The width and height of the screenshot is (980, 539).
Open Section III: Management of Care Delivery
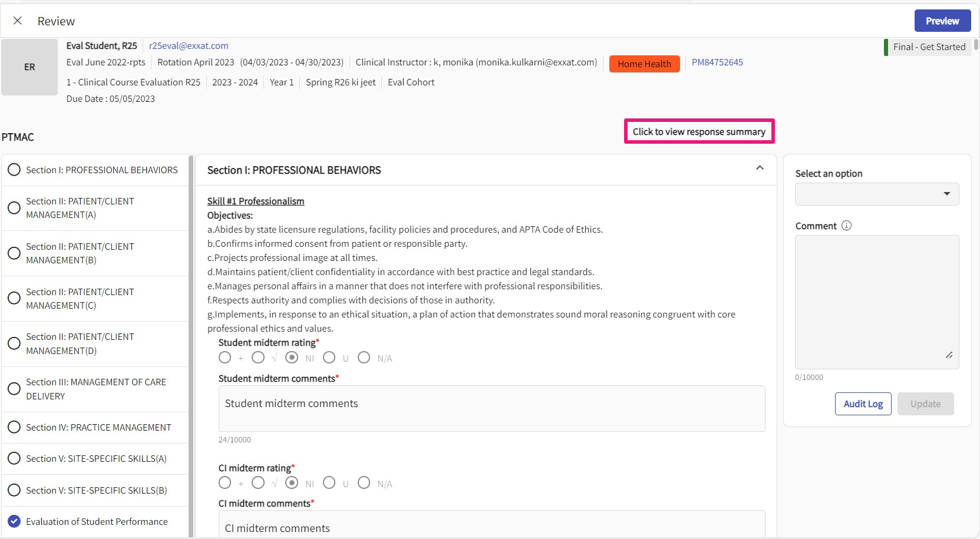click(x=95, y=389)
